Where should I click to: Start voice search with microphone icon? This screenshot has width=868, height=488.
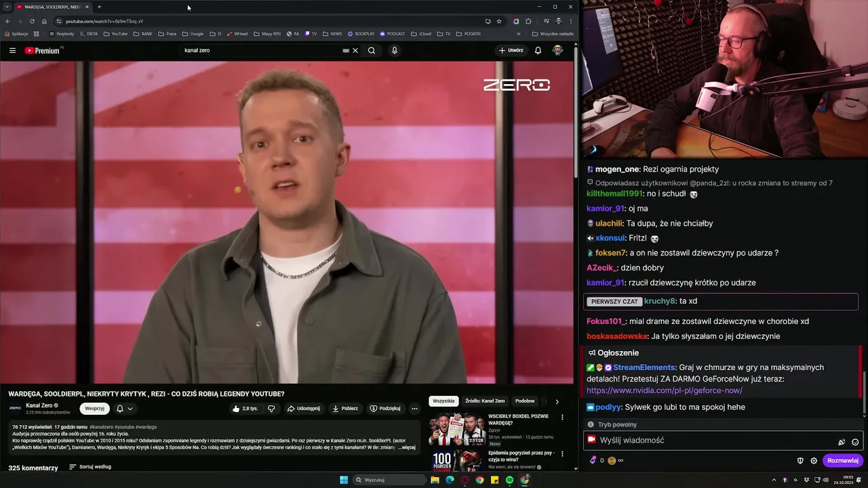click(394, 50)
